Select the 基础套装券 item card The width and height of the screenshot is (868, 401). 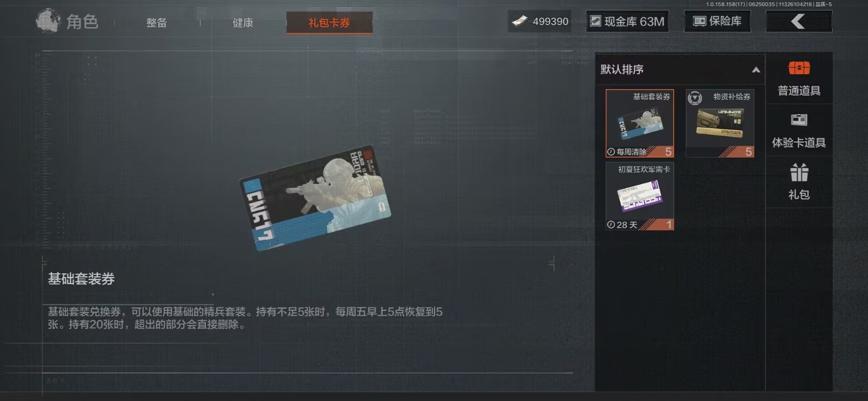click(640, 124)
